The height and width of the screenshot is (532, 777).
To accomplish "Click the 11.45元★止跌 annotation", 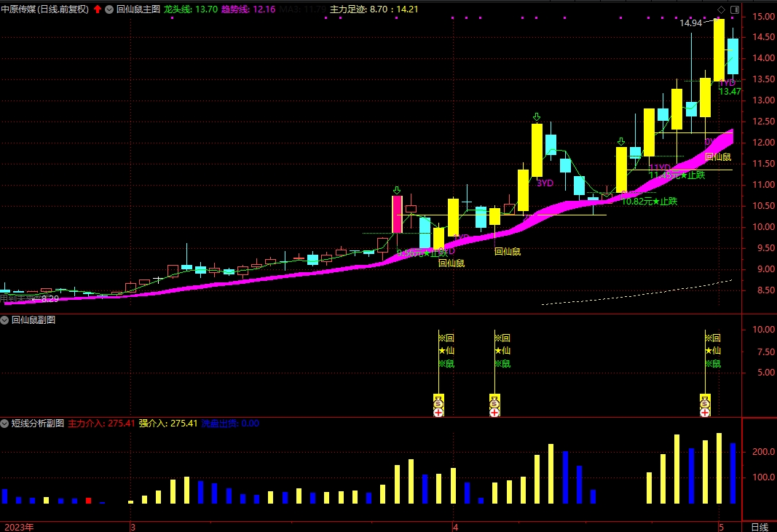I will point(677,175).
